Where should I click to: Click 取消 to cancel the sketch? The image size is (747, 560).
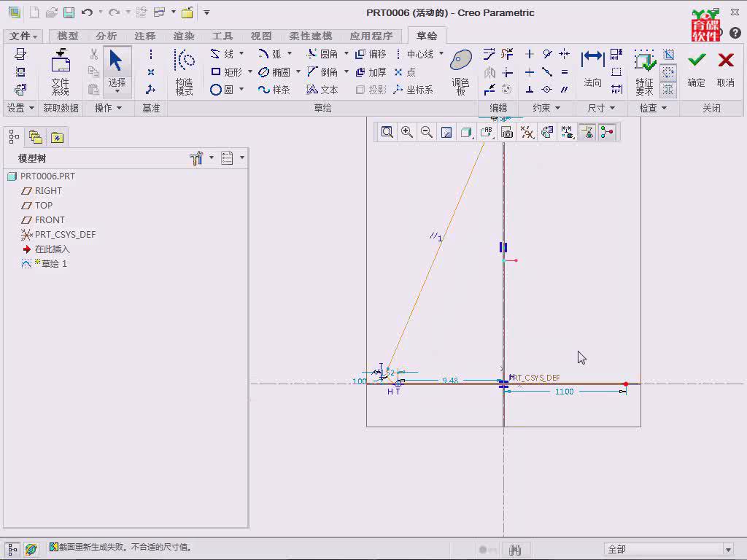(726, 69)
